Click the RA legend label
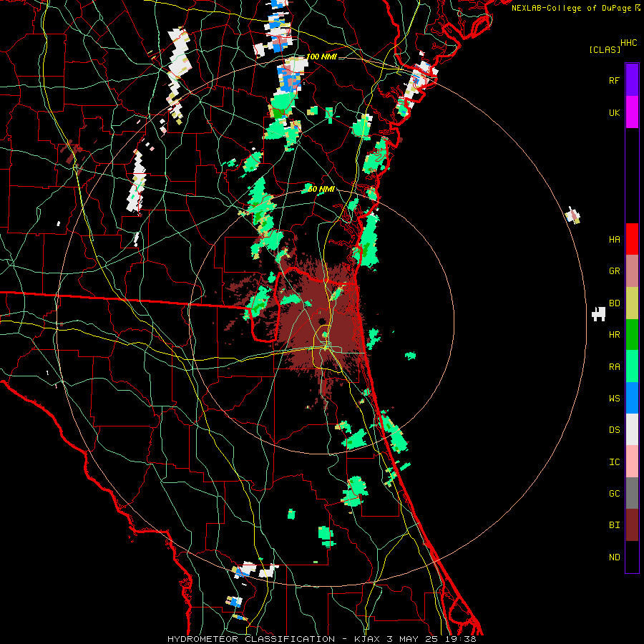 tap(614, 367)
